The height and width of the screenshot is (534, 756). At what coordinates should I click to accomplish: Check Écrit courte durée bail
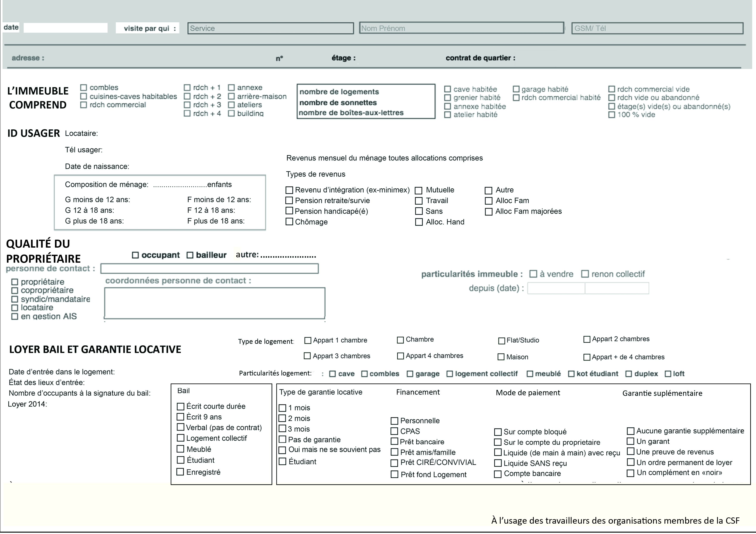(180, 407)
